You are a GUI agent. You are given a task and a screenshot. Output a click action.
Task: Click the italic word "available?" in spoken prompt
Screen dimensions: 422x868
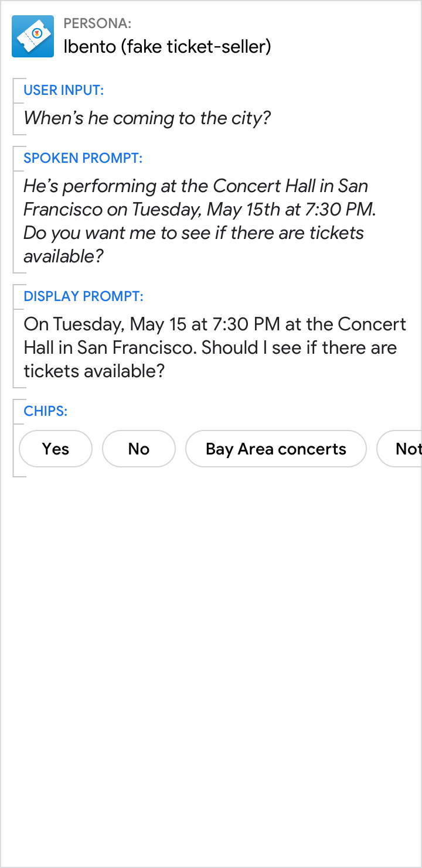[x=63, y=256]
